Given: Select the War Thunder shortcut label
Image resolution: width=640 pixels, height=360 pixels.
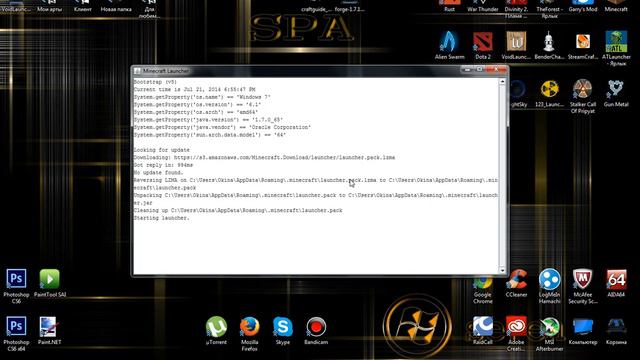Looking at the screenshot, I should point(482,9).
